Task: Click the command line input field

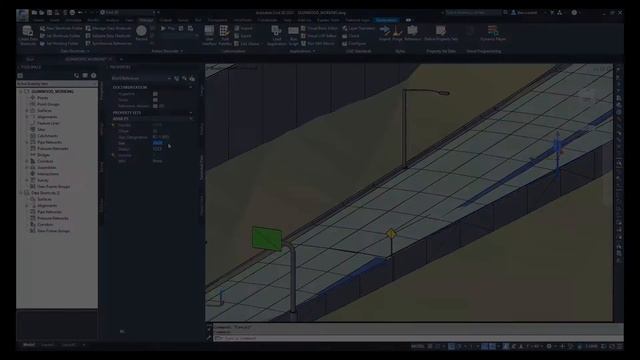Action: point(418,338)
